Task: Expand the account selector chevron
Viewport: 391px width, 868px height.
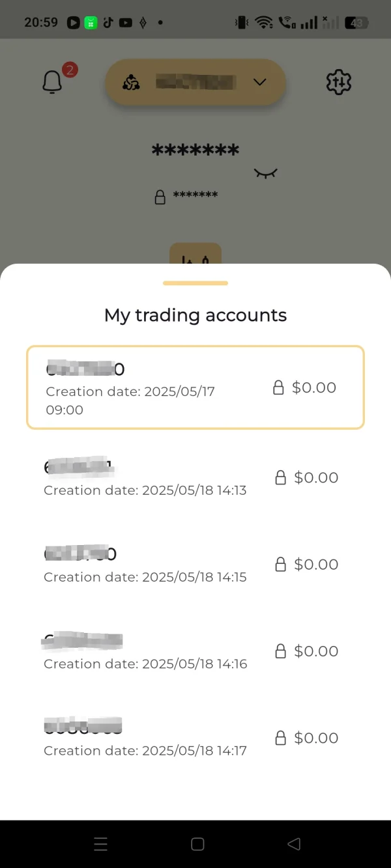Action: (x=260, y=82)
